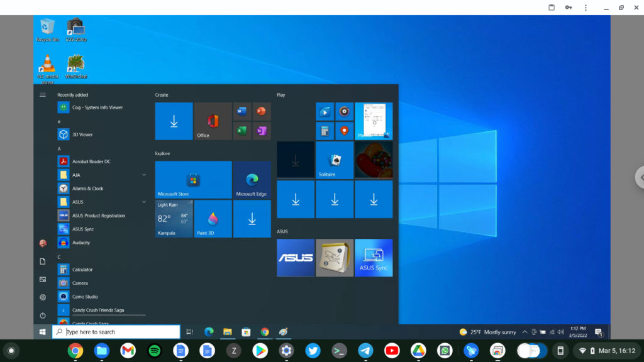Open Task View in Windows taskbar

tap(190, 332)
